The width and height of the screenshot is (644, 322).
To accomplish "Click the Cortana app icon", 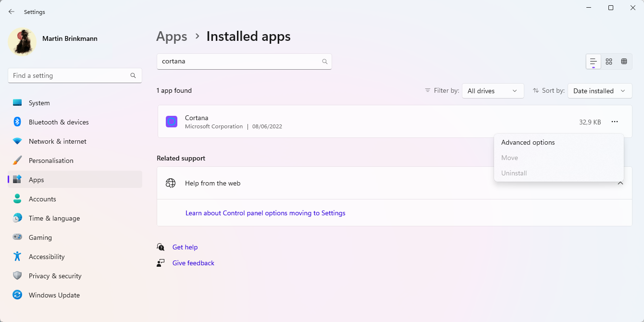I will click(172, 122).
